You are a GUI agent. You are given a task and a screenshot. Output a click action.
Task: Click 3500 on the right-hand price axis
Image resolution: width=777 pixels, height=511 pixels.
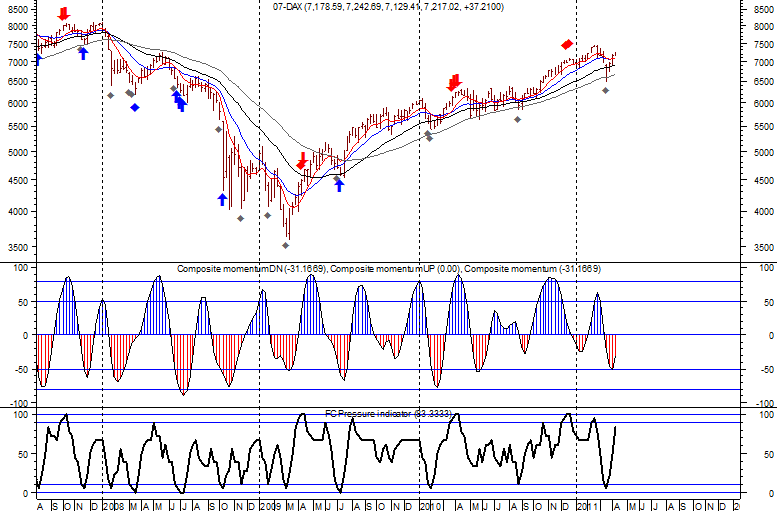pos(763,247)
